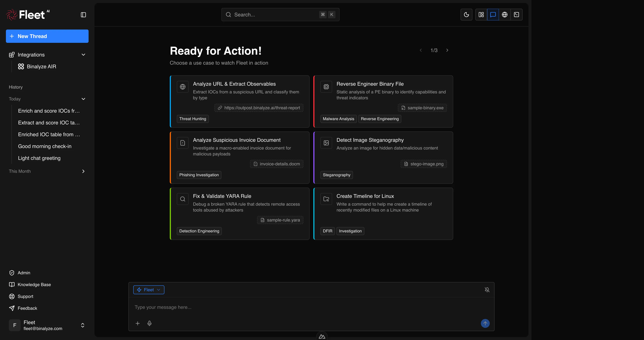The height and width of the screenshot is (340, 644).
Task: Open the Fleet model selector dropdown
Action: (149, 289)
